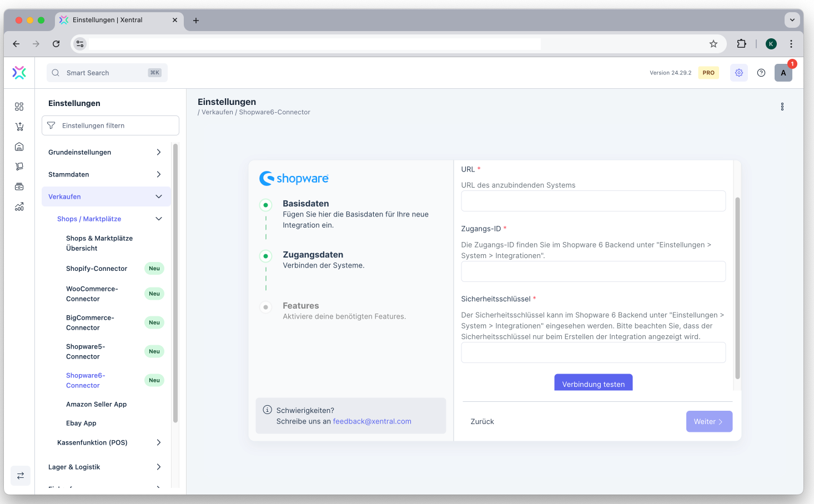Select the Basisdaten step indicator
Viewport: 814px width, 504px height.
coord(265,205)
